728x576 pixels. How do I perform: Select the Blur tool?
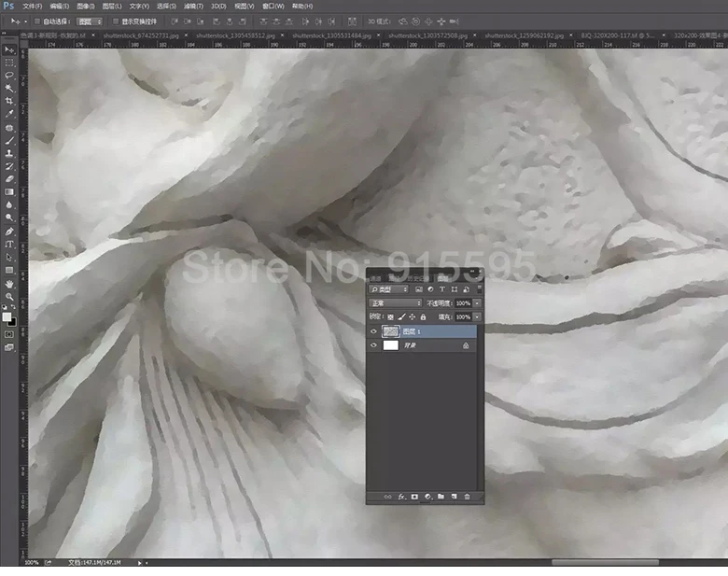coord(9,204)
